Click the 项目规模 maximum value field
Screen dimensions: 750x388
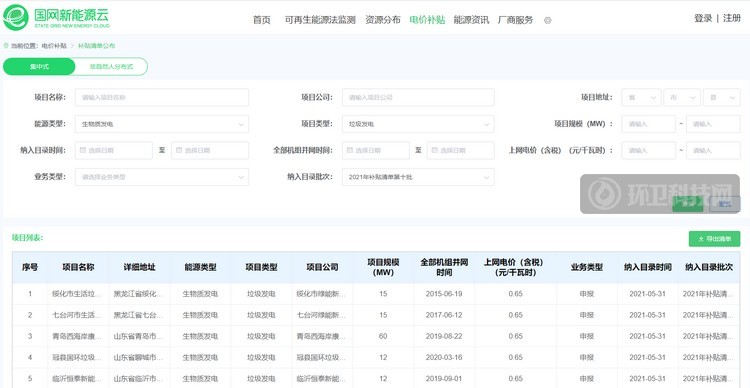click(x=713, y=124)
